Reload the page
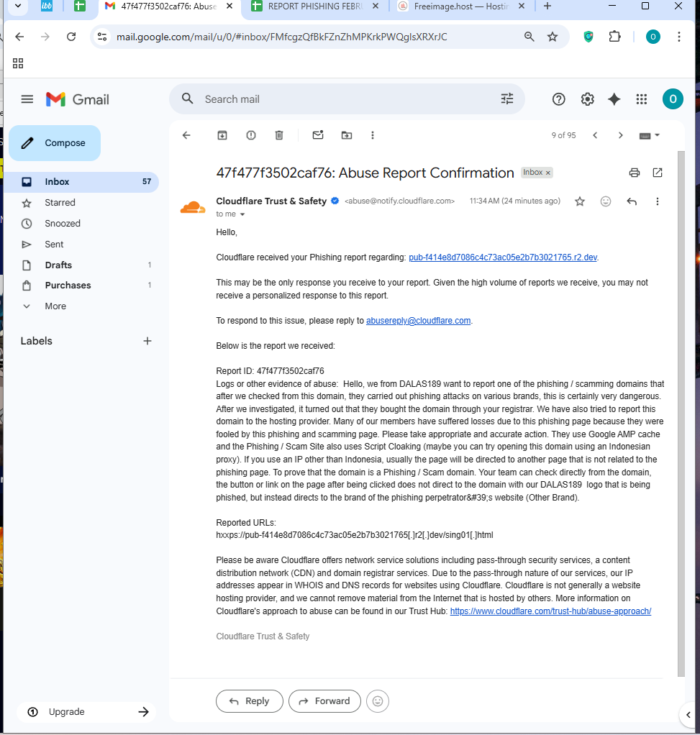This screenshot has width=700, height=735. point(71,37)
